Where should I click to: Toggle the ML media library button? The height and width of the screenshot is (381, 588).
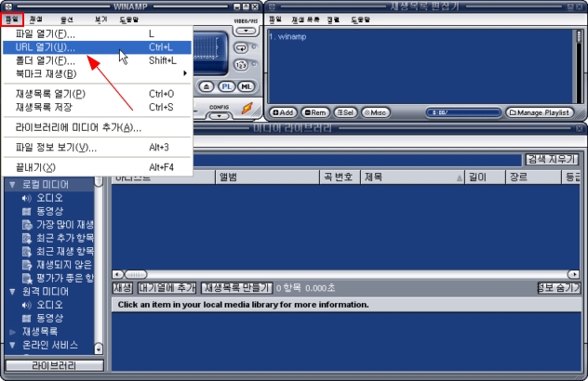pos(246,87)
